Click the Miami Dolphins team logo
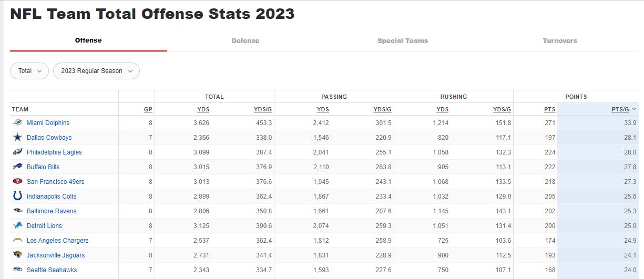The width and height of the screenshot is (644, 279). coord(17,123)
